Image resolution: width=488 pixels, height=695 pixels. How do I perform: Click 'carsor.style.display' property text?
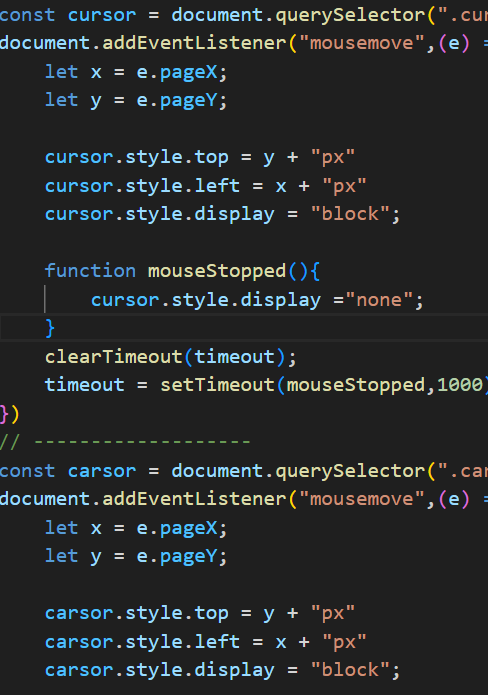[x=160, y=670]
